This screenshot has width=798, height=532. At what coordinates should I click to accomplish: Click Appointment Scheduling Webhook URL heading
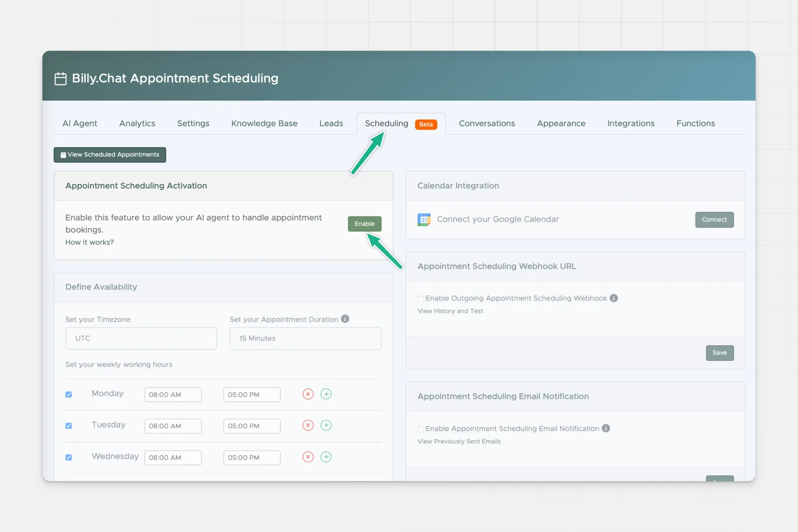pos(497,266)
